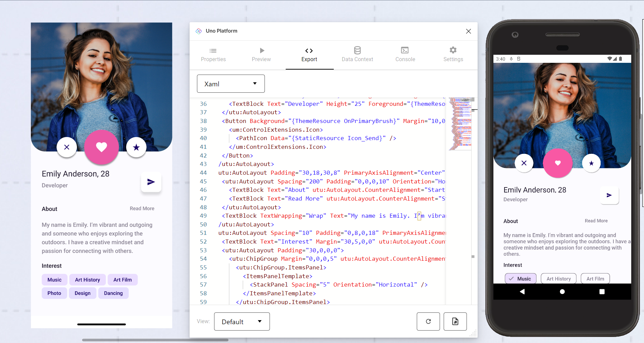Dismiss the profile with the X icon
This screenshot has height=343, width=644.
point(67,147)
